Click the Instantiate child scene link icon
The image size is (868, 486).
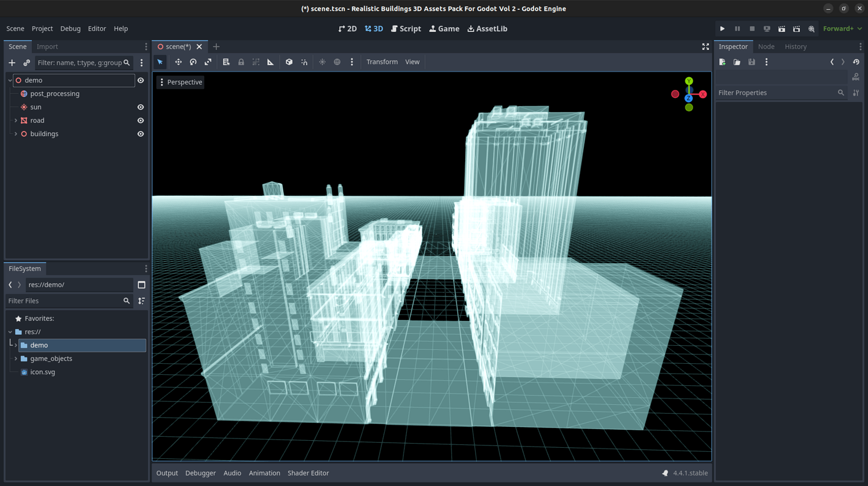click(x=27, y=63)
